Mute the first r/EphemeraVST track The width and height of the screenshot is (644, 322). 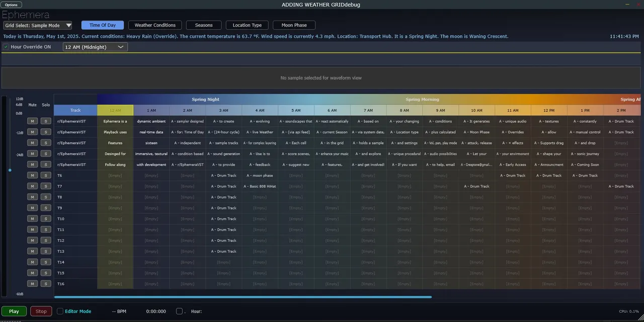tap(32, 121)
